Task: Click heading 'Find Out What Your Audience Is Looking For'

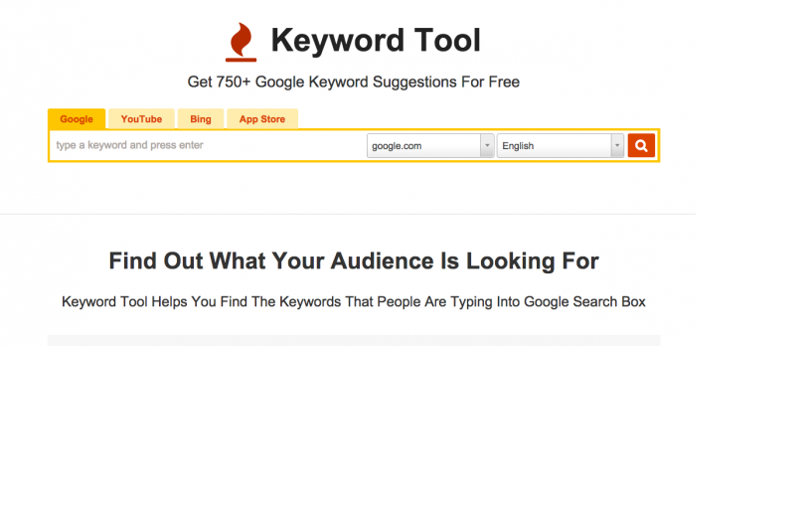Action: point(354,261)
